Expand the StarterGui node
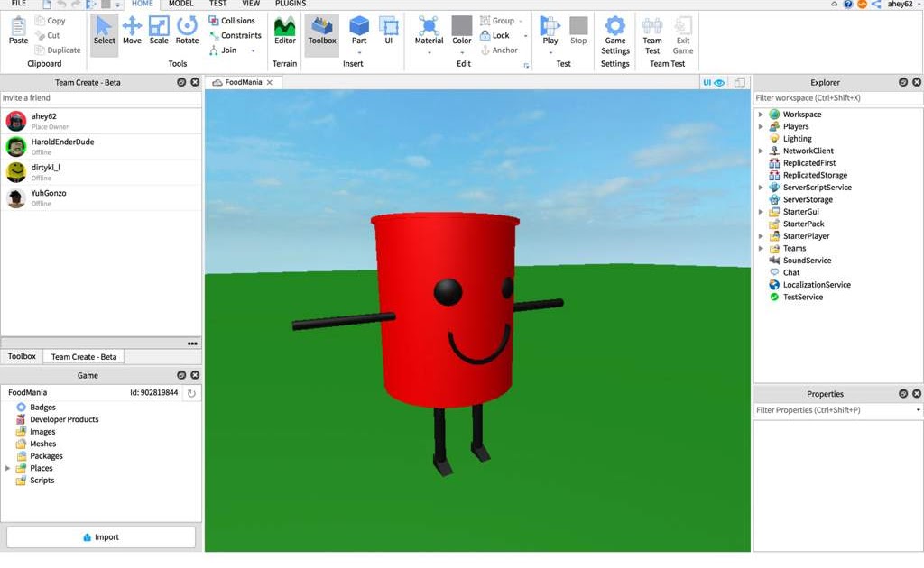This screenshot has width=924, height=568. (761, 212)
